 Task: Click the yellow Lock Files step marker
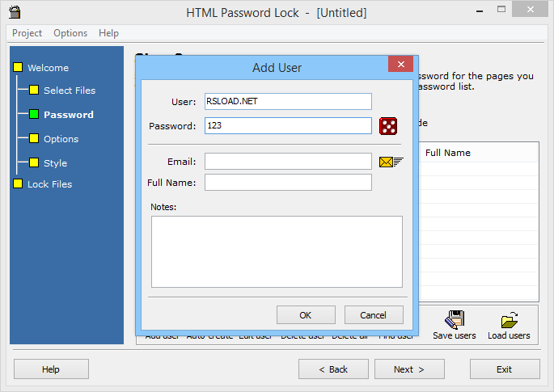pyautogui.click(x=18, y=183)
